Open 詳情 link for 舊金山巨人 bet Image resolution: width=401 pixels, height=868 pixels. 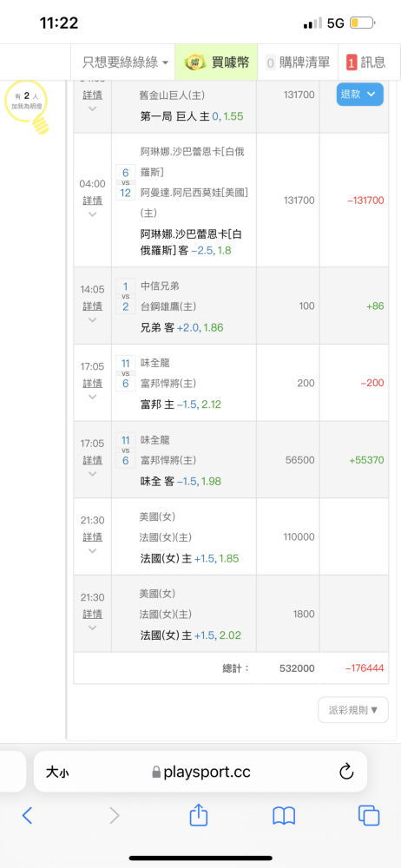point(93,95)
